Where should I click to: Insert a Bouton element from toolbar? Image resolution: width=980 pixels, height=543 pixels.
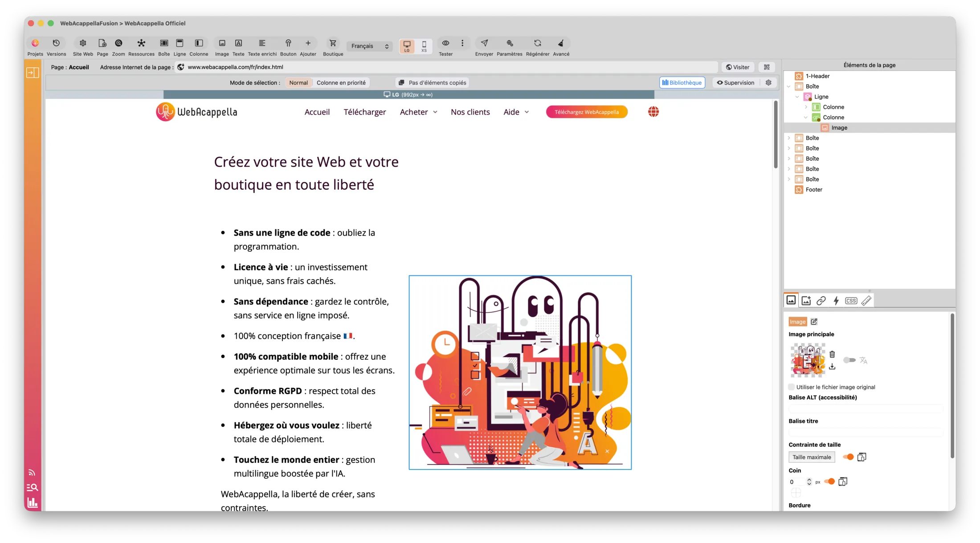coord(288,43)
